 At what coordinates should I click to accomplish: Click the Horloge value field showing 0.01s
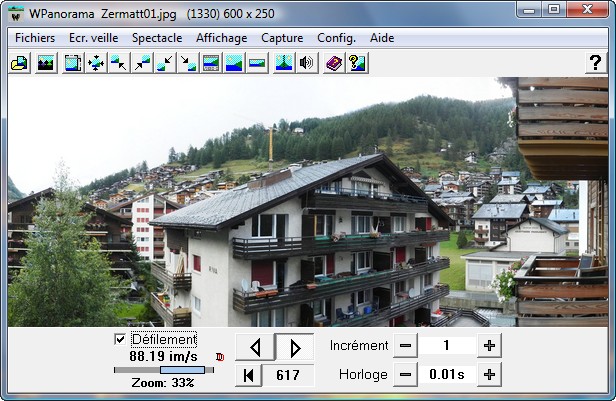pos(447,375)
